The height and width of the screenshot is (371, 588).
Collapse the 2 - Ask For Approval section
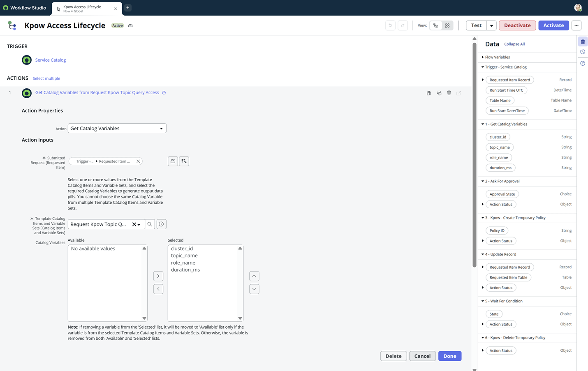pyautogui.click(x=483, y=181)
